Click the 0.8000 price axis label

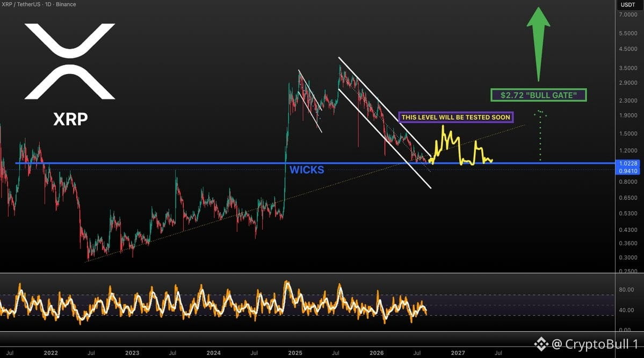pos(628,182)
